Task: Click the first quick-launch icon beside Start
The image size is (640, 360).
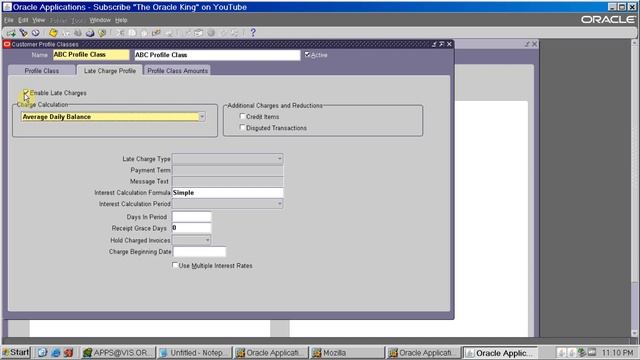Action: click(42, 352)
